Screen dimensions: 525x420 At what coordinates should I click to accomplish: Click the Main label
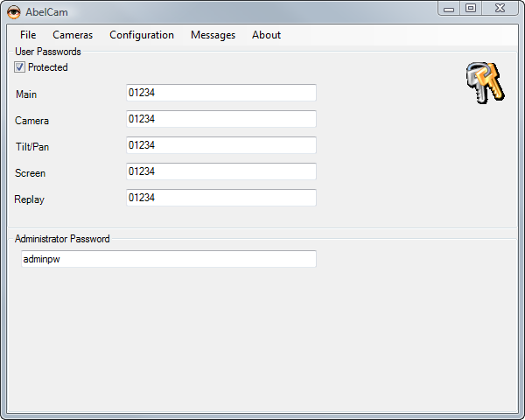[x=26, y=94]
